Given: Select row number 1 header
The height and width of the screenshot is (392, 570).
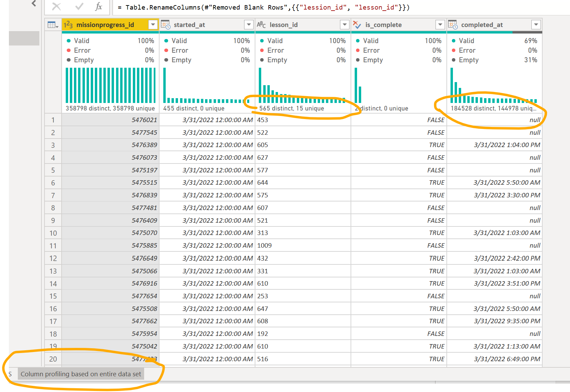Looking at the screenshot, I should pos(53,120).
